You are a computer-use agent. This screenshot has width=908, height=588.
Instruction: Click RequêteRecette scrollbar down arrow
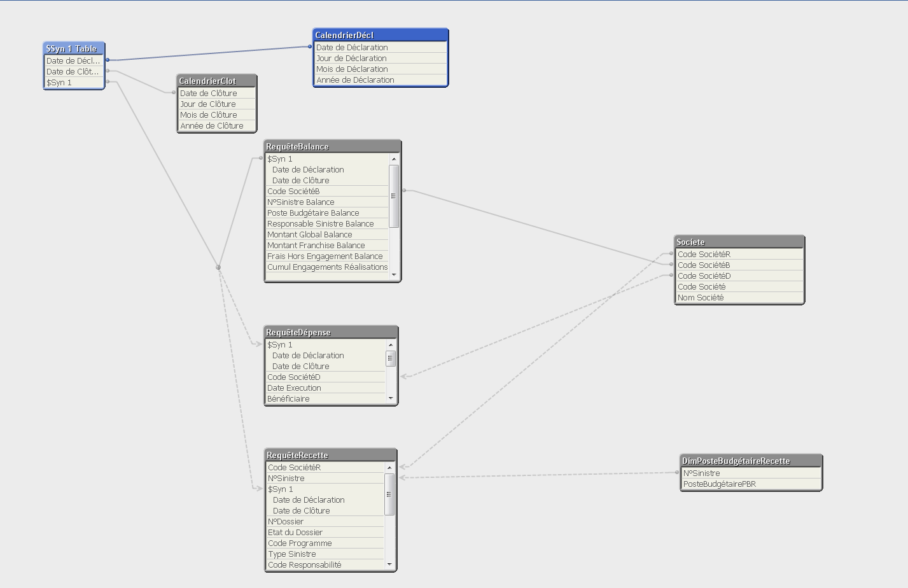(x=389, y=564)
